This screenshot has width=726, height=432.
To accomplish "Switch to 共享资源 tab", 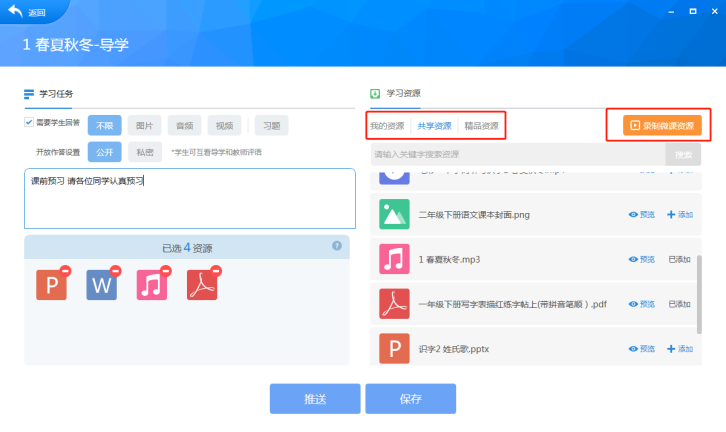I will pyautogui.click(x=434, y=126).
